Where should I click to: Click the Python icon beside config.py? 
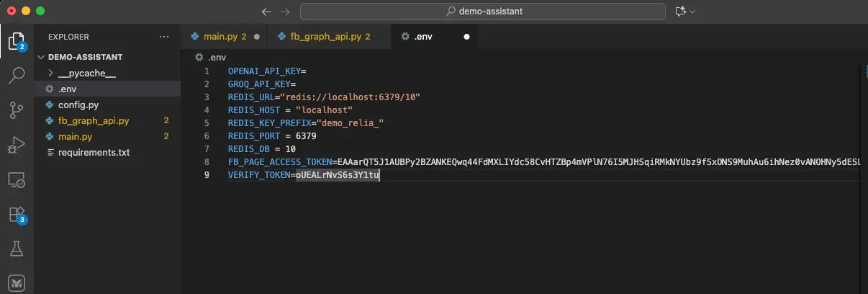[x=50, y=104]
